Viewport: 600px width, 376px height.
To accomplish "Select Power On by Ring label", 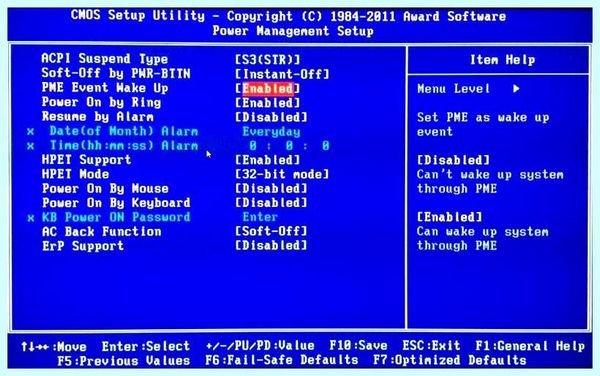I will [101, 102].
